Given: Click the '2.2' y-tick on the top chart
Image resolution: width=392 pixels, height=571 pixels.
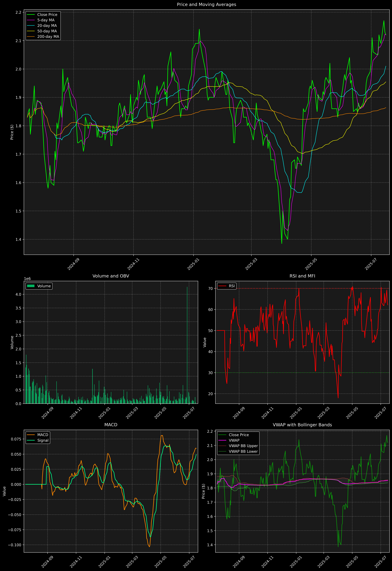Looking at the screenshot, I should tap(18, 12).
